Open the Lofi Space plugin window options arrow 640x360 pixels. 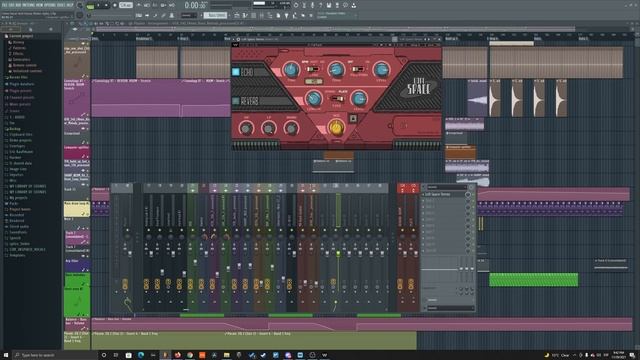[234, 39]
